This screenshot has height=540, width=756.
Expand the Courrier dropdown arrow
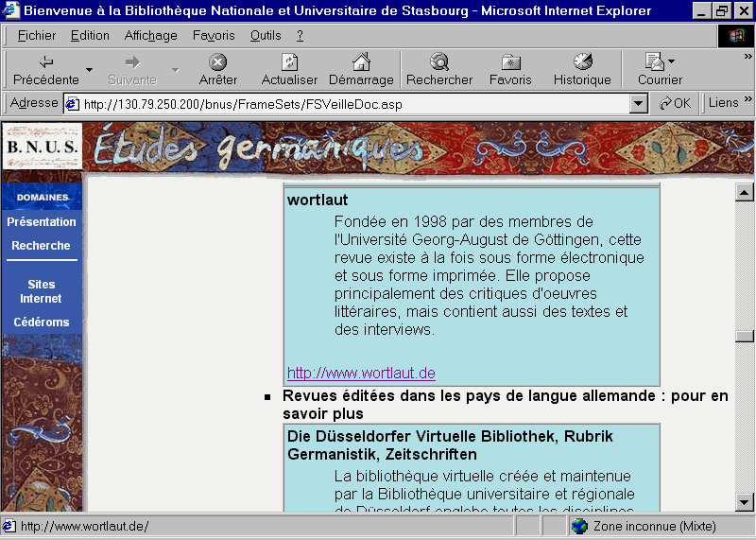click(x=672, y=61)
